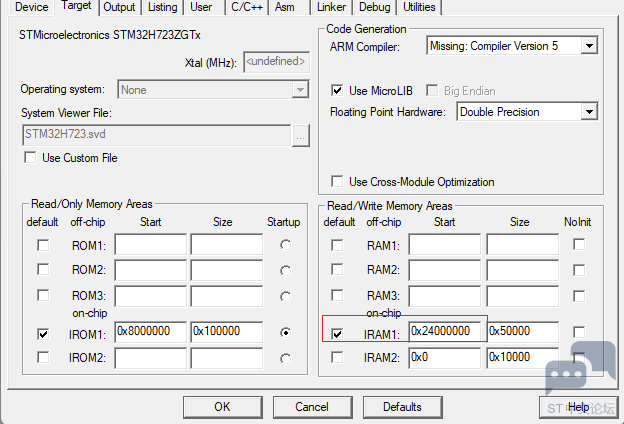
Task: Toggle the Big Endian checkbox
Action: [x=432, y=90]
